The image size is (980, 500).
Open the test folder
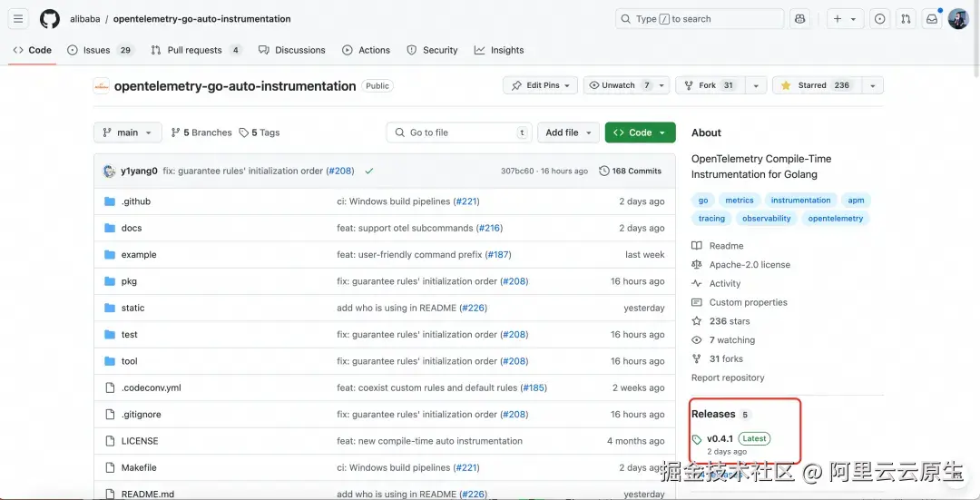point(130,334)
